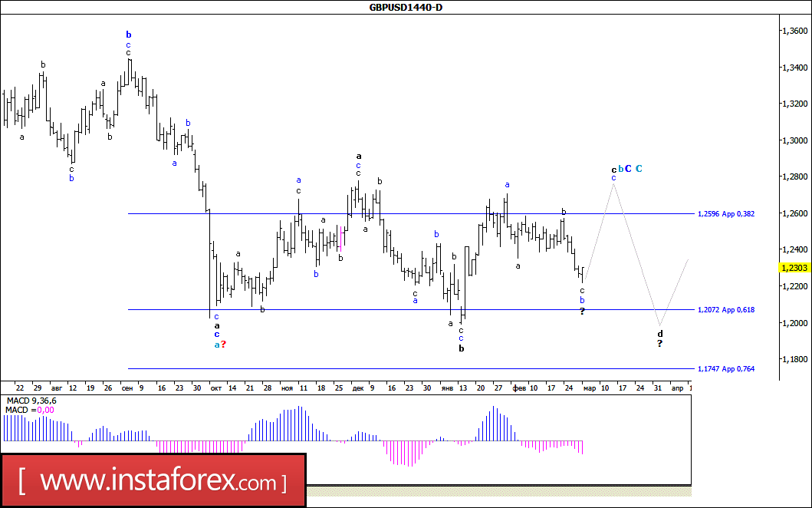Screen dimensions: 812x508
Task: Click the '1,1747 App 0,764' Fibonacci label
Action: click(x=726, y=369)
